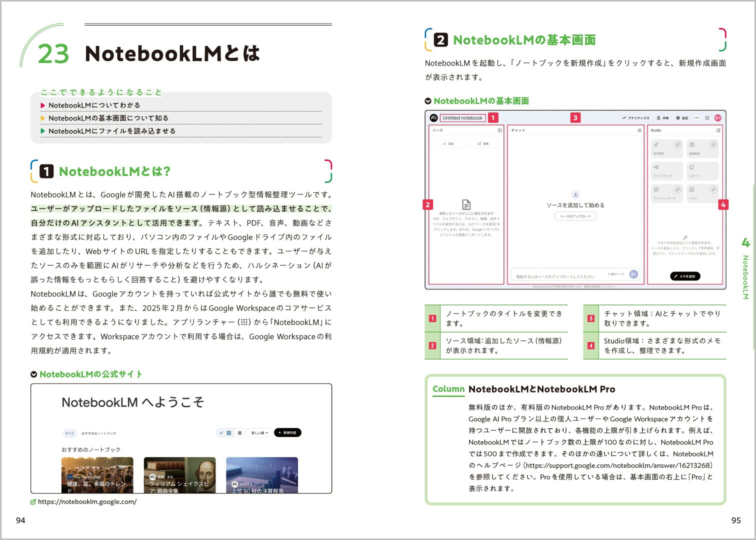756x540 pixels.
Task: Click the メモを追加 button
Action: coord(685,276)
